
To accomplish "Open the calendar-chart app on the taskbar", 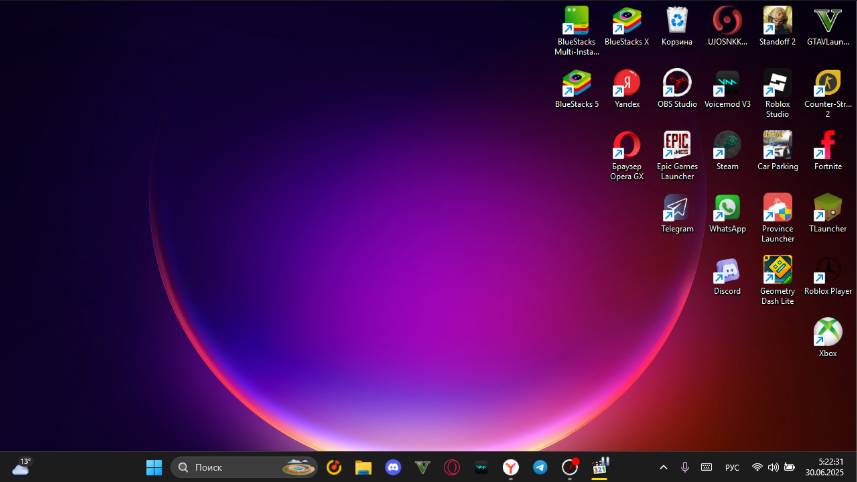I will coord(600,467).
